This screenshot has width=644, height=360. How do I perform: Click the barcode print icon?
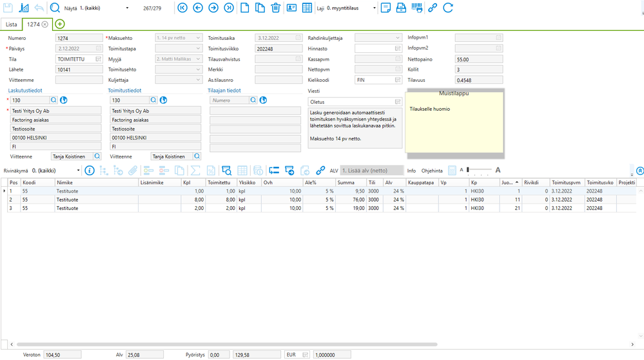pos(416,7)
